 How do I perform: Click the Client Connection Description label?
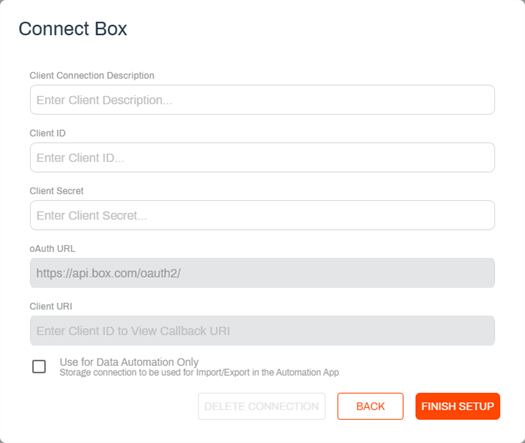[92, 75]
